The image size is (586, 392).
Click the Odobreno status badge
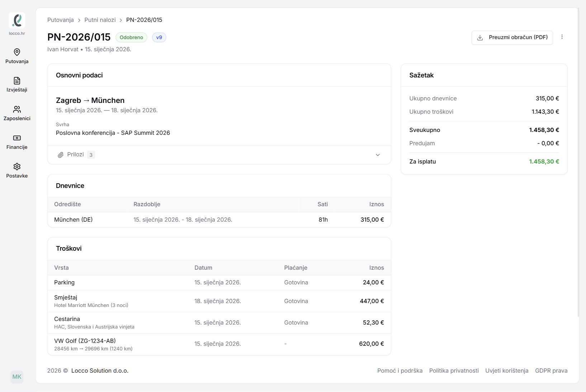[x=131, y=37]
